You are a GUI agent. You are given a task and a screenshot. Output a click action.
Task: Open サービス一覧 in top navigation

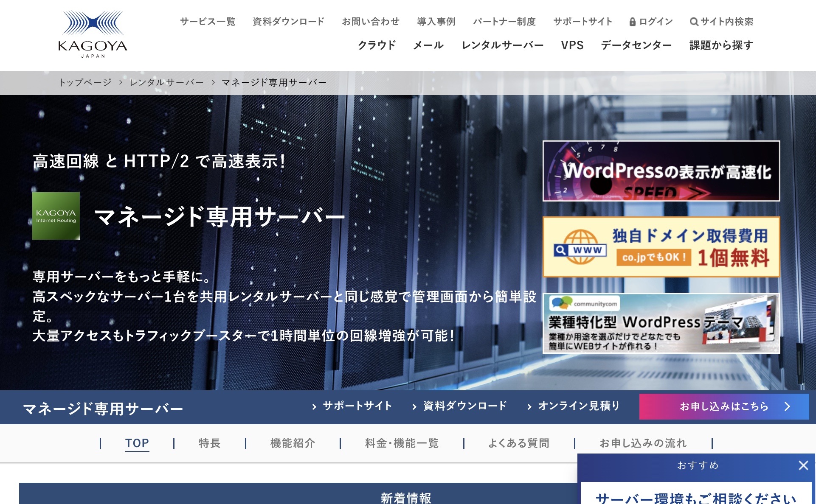click(208, 22)
